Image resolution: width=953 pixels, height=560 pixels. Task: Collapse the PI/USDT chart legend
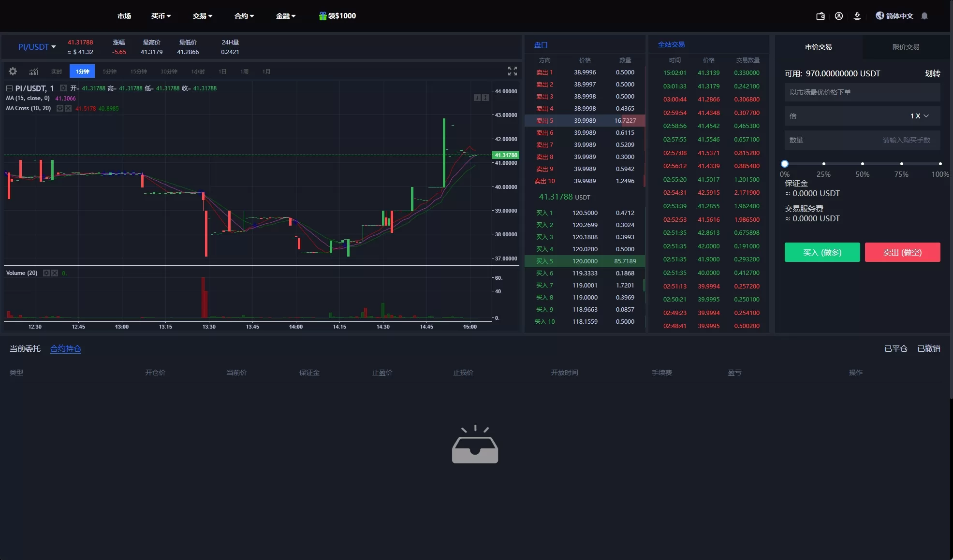(x=9, y=88)
